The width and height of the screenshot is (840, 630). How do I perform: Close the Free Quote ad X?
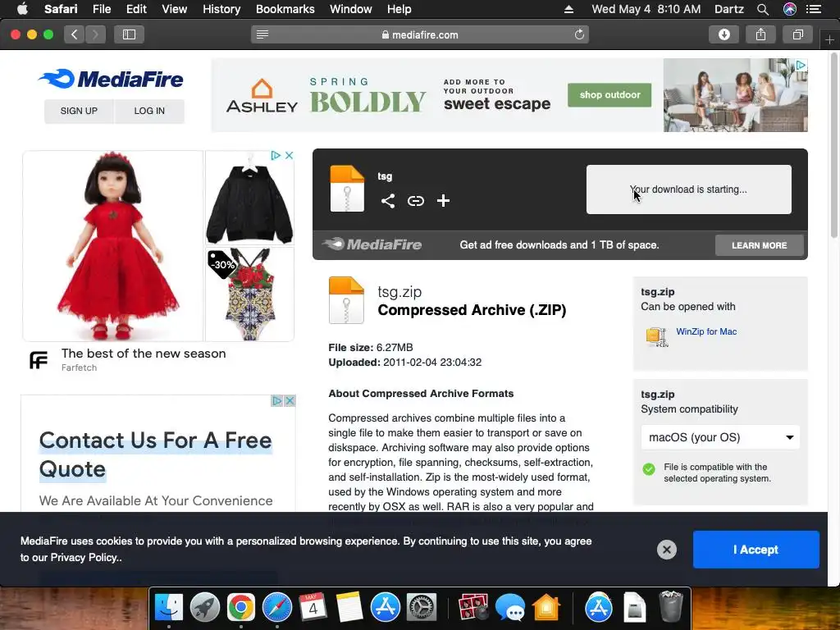290,400
